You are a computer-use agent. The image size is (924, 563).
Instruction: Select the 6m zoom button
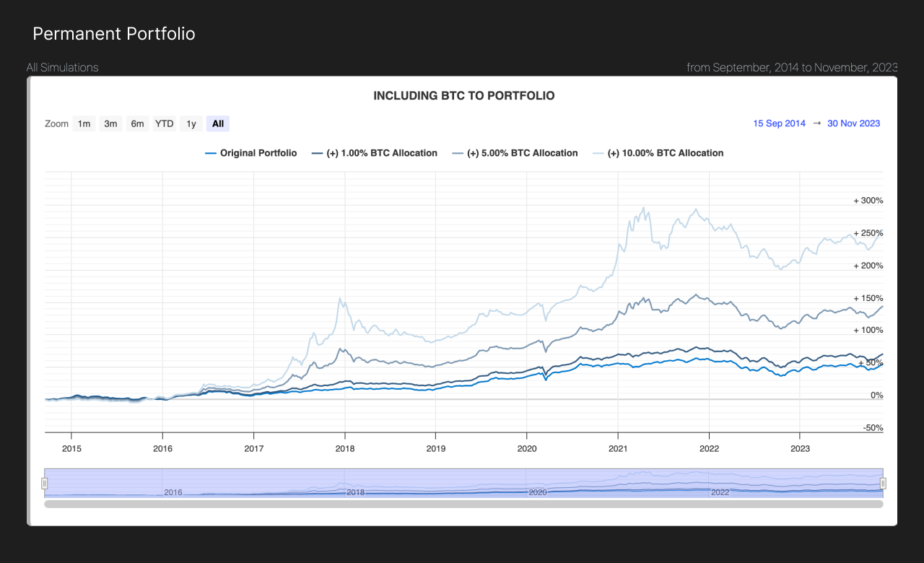click(137, 123)
